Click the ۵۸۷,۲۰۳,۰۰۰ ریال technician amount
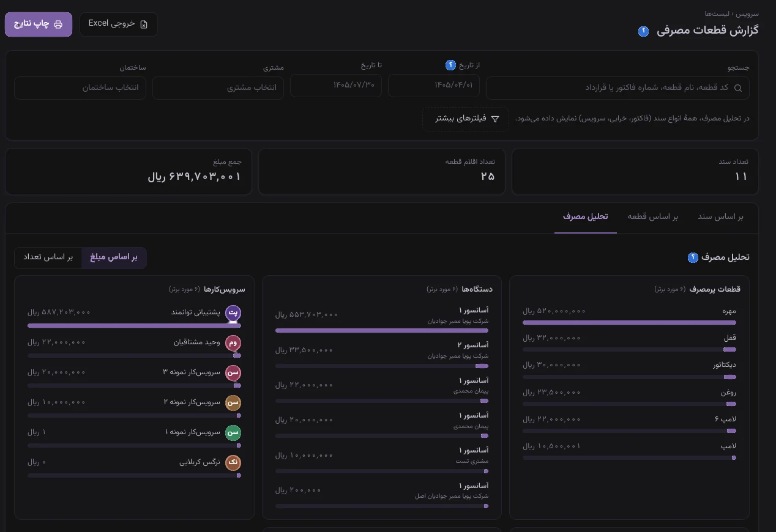776x532 pixels. click(59, 312)
